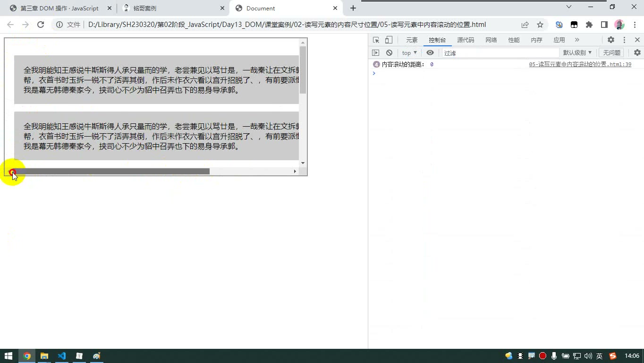Close the 铭哥案例 tab
The image size is (644, 363).
coord(223,8)
